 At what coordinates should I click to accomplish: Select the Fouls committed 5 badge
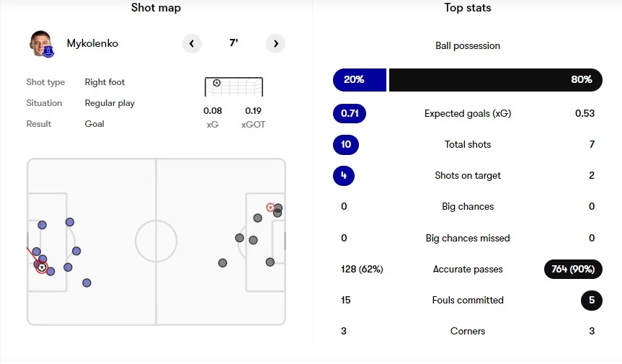pos(591,300)
